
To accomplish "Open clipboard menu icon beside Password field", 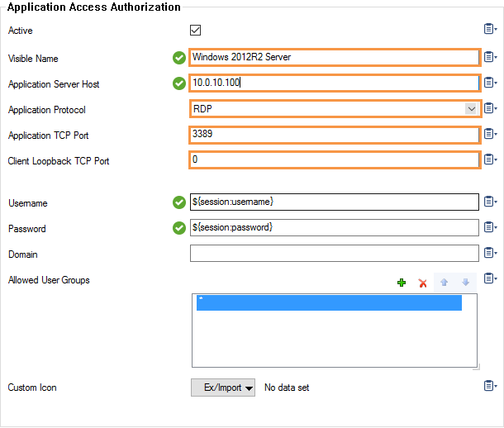I will click(x=490, y=227).
